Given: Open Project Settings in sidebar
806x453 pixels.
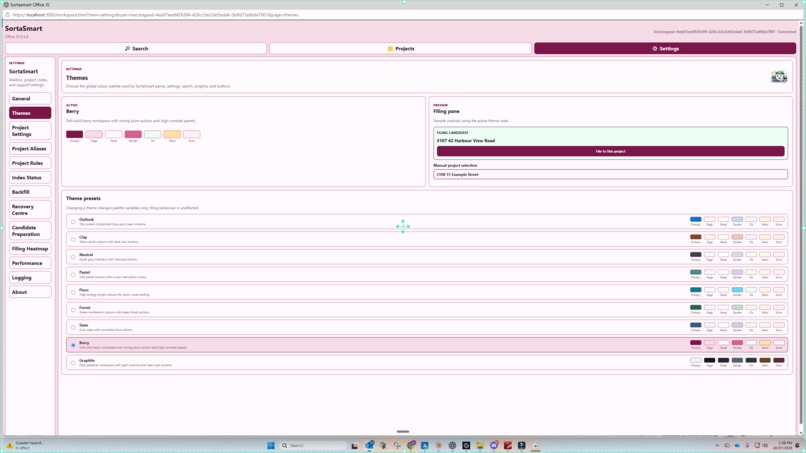Looking at the screenshot, I should pos(30,131).
